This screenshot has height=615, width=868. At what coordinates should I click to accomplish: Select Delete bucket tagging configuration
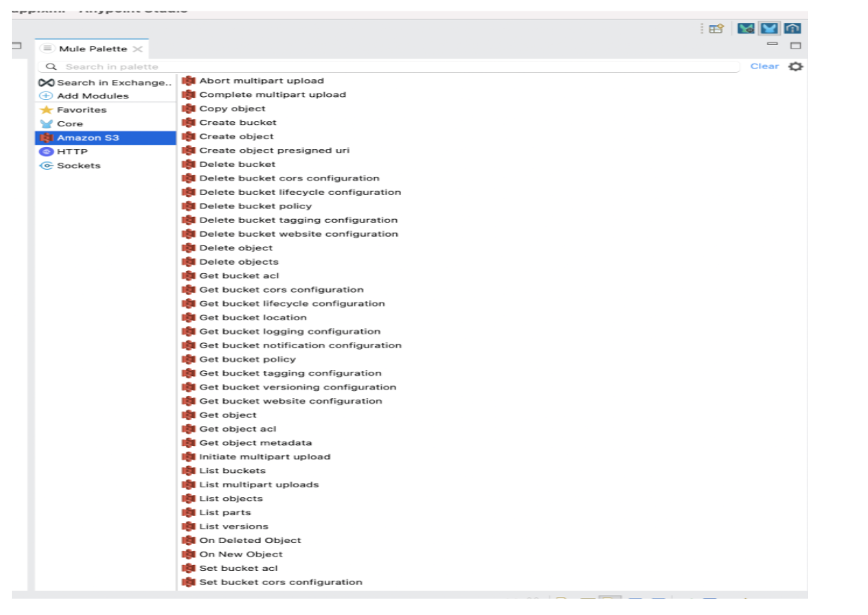[298, 220]
